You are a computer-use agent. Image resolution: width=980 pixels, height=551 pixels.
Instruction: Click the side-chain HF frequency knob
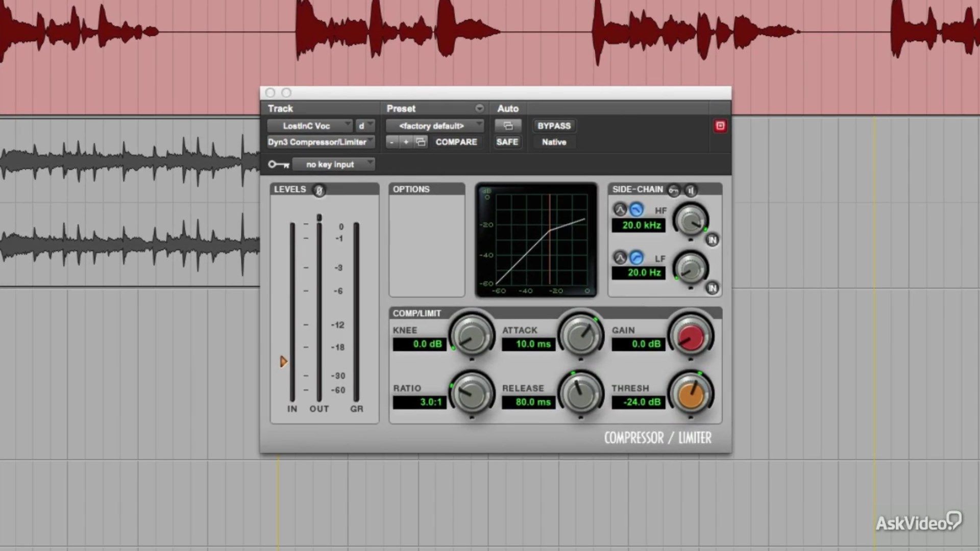[691, 219]
